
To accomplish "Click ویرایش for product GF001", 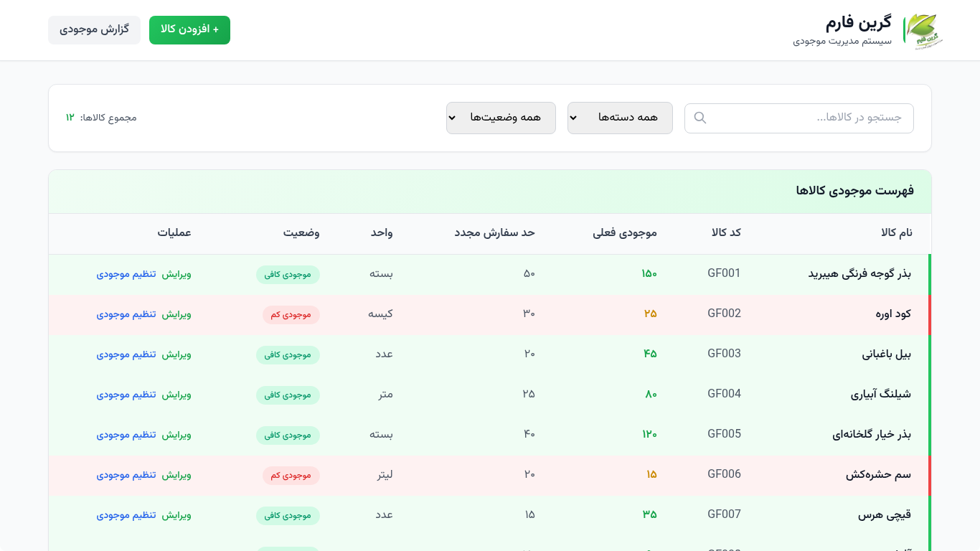I will point(176,274).
